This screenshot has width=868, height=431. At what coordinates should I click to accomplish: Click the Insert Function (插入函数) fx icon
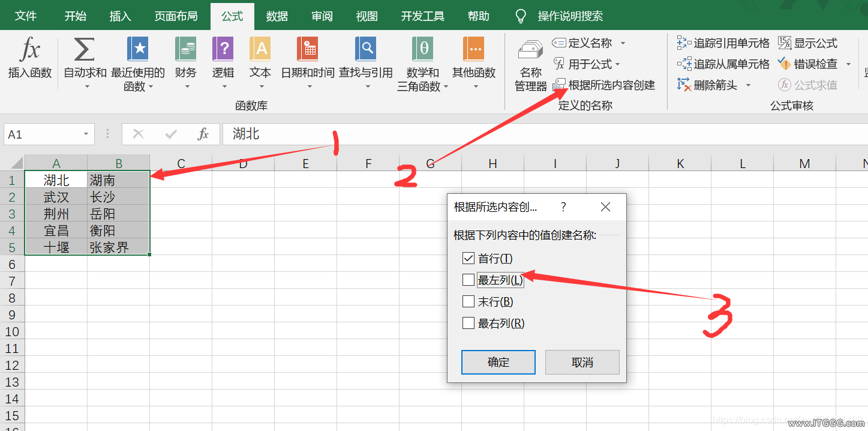coord(29,50)
